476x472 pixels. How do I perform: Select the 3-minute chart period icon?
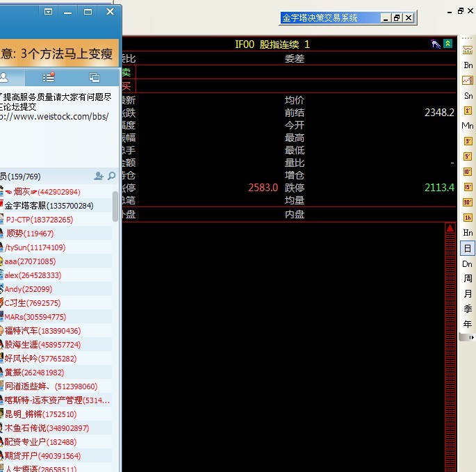pos(468,141)
